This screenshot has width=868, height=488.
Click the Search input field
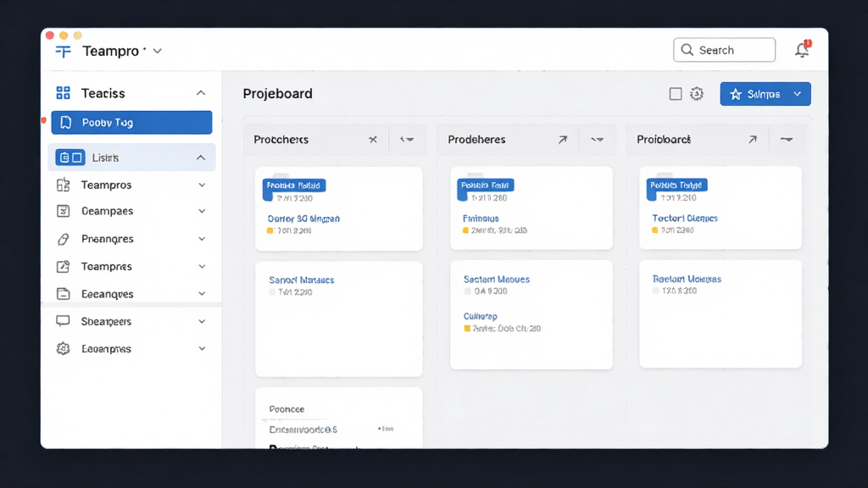[724, 50]
